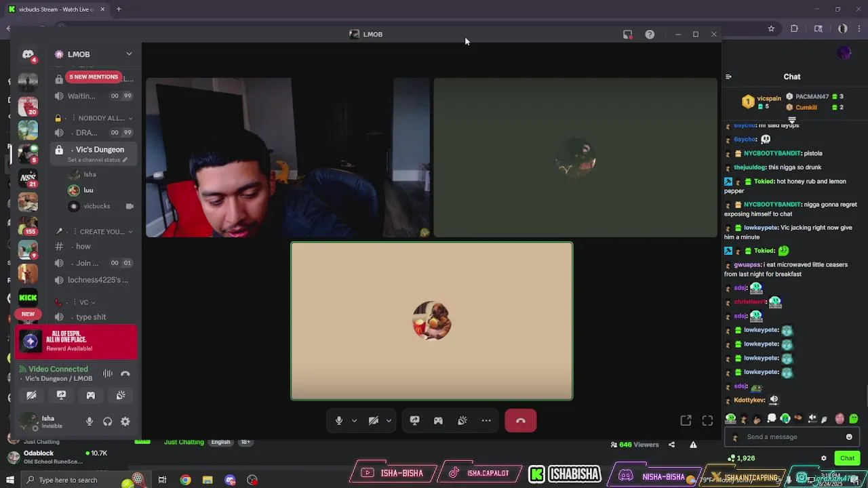Share screen from the call control bar
The height and width of the screenshot is (488, 868).
[x=415, y=421]
